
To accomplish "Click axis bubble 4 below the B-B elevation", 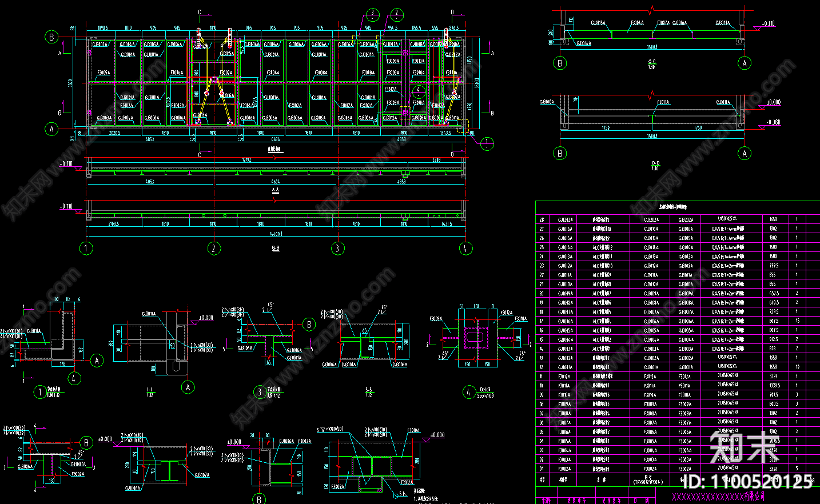I will coord(466,248).
